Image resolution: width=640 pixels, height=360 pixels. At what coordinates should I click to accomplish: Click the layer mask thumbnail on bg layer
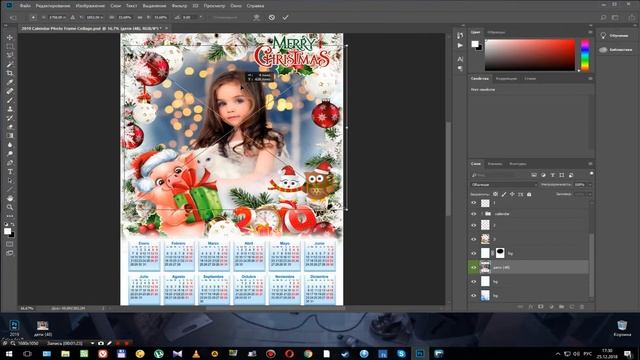coord(500,253)
